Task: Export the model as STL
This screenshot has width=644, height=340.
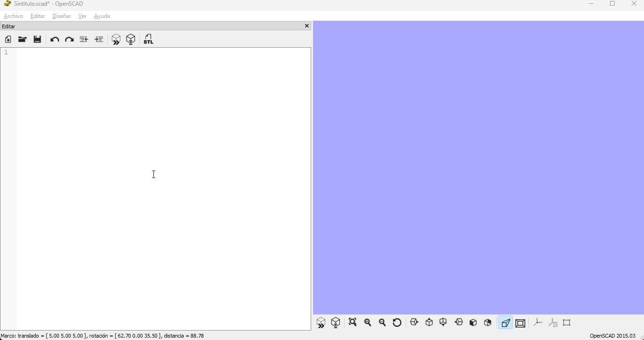Action: 148,40
